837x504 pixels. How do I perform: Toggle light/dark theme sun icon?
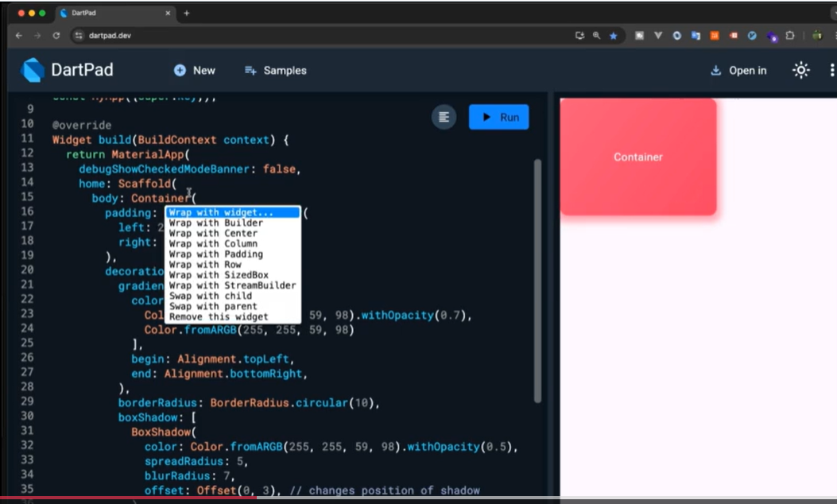(800, 70)
